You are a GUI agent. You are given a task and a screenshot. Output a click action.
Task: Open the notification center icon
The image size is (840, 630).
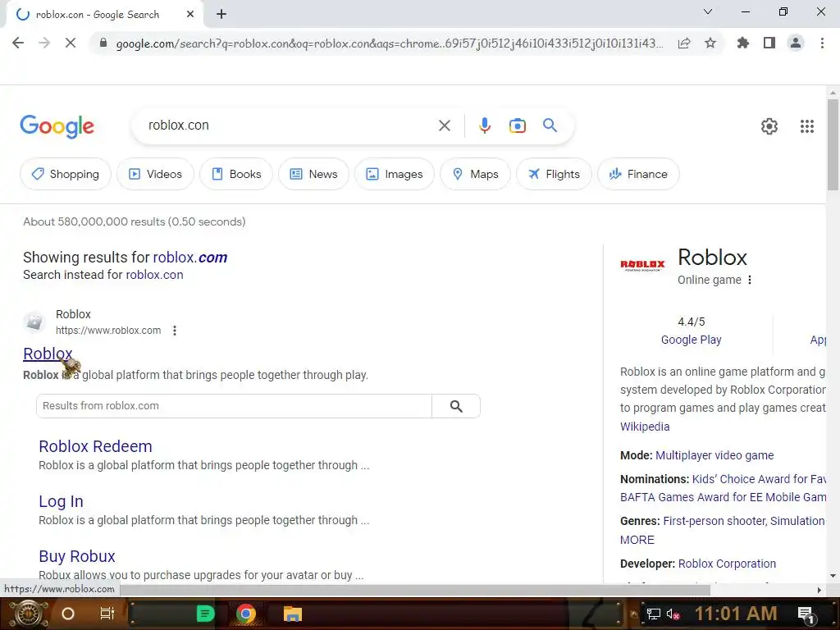click(806, 614)
